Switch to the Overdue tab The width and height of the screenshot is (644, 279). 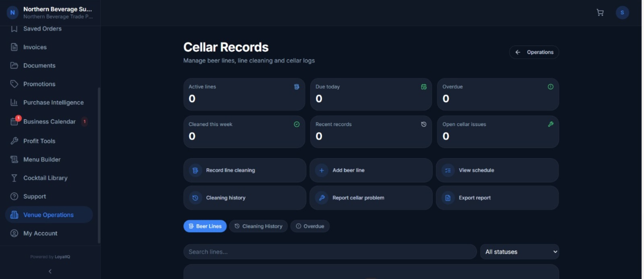coord(310,226)
